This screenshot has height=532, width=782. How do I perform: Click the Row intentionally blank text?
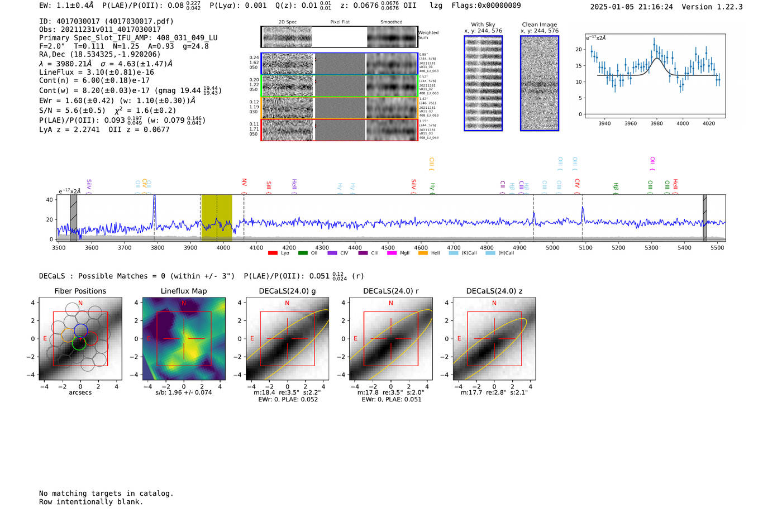(x=91, y=502)
